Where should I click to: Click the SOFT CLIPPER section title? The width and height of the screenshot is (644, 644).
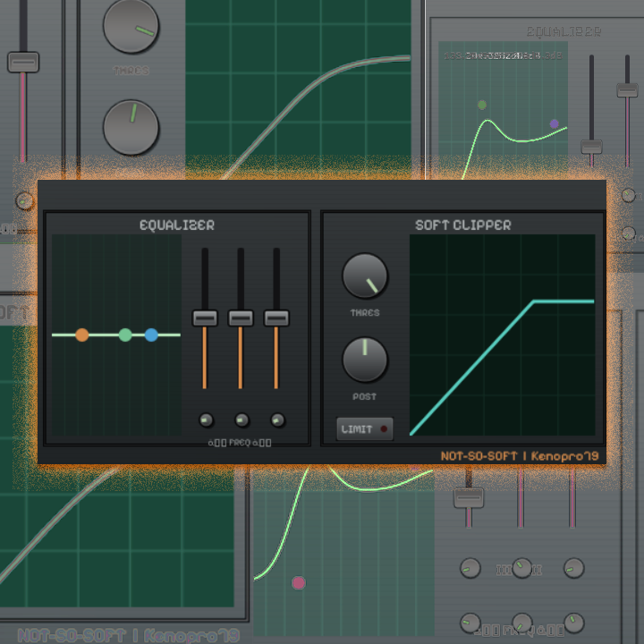[x=463, y=225]
